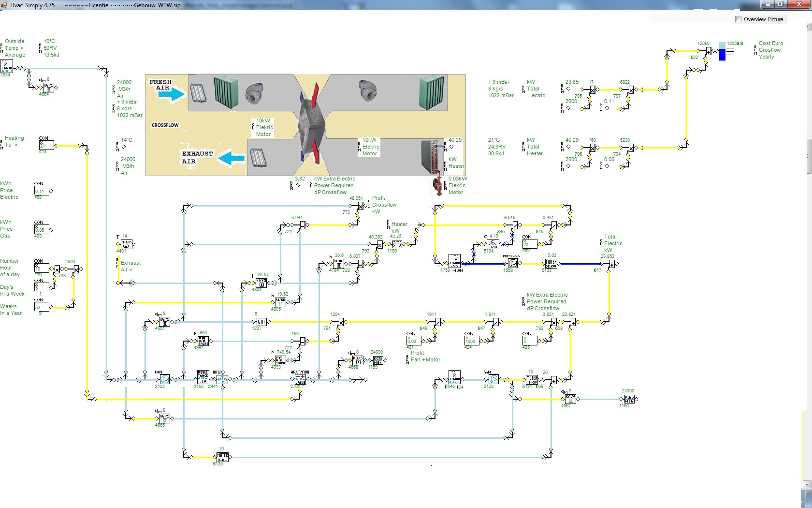
Task: Select the outside air flow source block 1944
Action: pyautogui.click(x=7, y=66)
